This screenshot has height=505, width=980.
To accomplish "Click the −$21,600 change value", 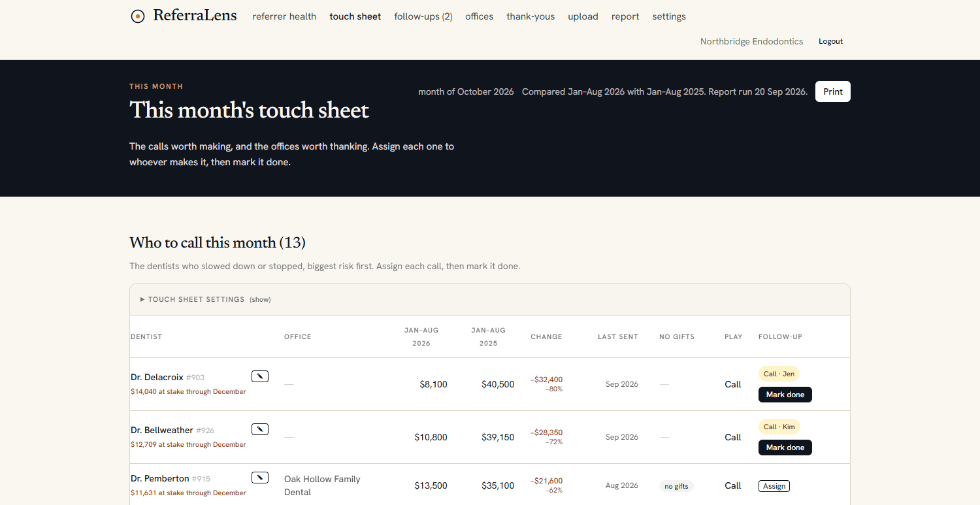I will (546, 481).
